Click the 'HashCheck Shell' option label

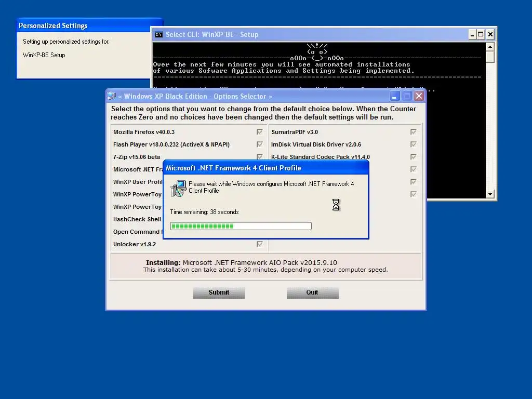pyautogui.click(x=137, y=219)
